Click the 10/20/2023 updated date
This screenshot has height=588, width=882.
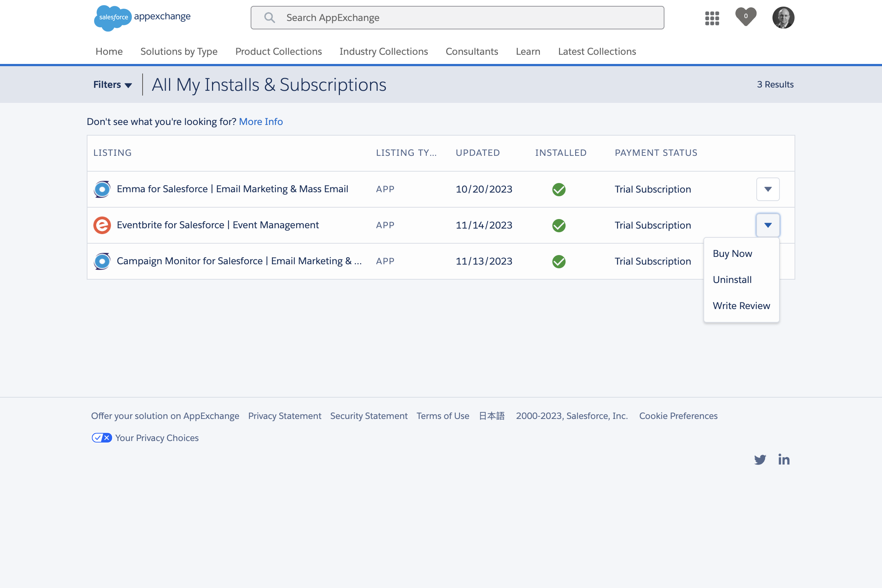point(484,189)
